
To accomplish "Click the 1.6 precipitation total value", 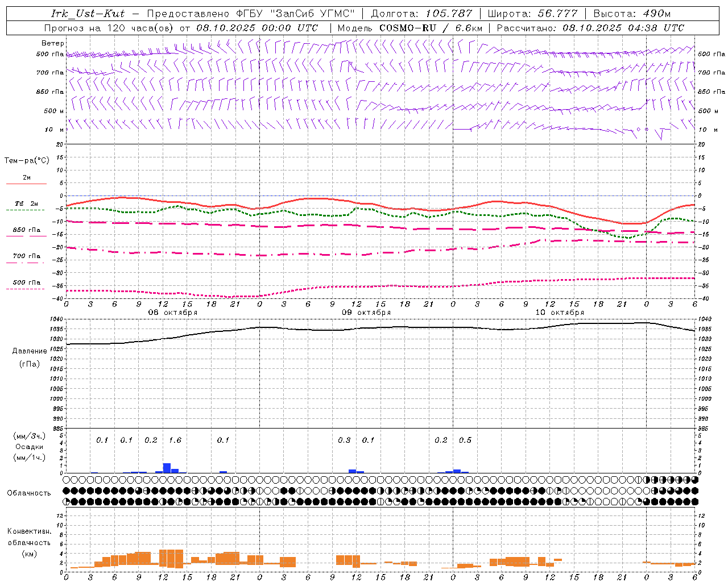I will [175, 440].
